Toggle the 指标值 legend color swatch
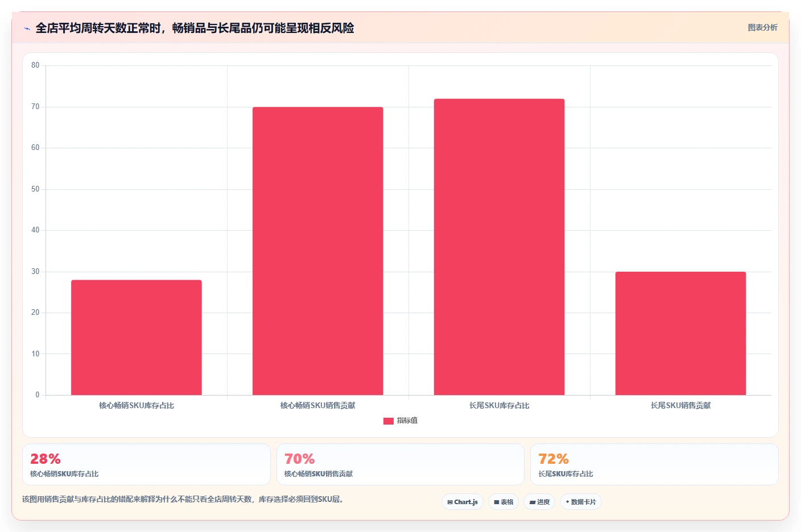Screen dimensions: 801x532 [389, 421]
